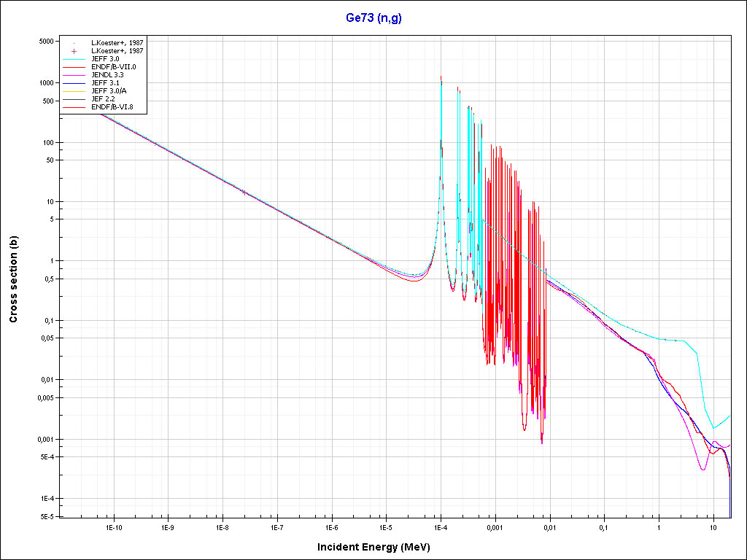
Task: Click the "Cross section (b)" axis label
Action: coord(13,280)
